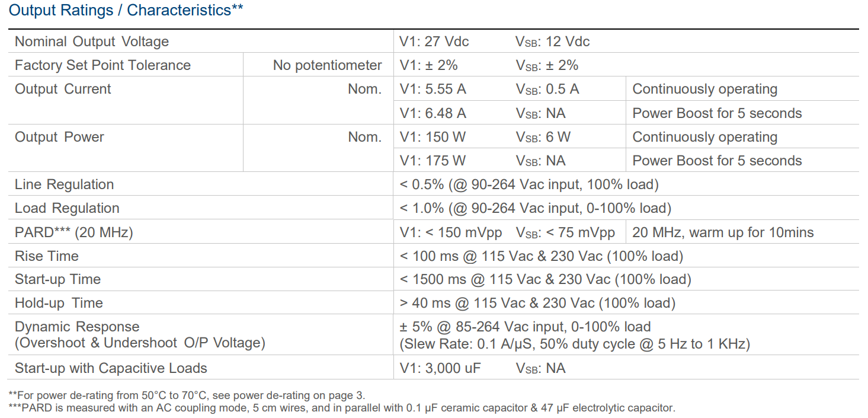
Task: Select the Line Regulation row label
Action: click(x=64, y=184)
